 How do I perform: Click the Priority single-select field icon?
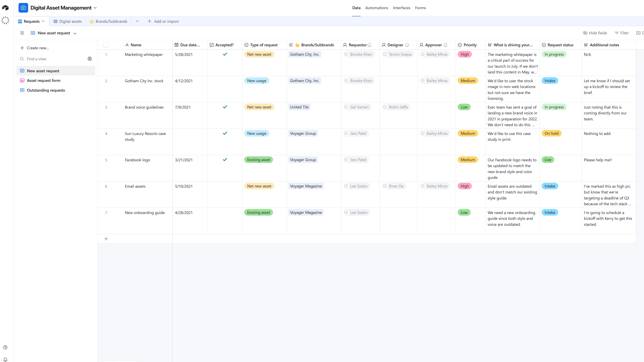point(460,45)
